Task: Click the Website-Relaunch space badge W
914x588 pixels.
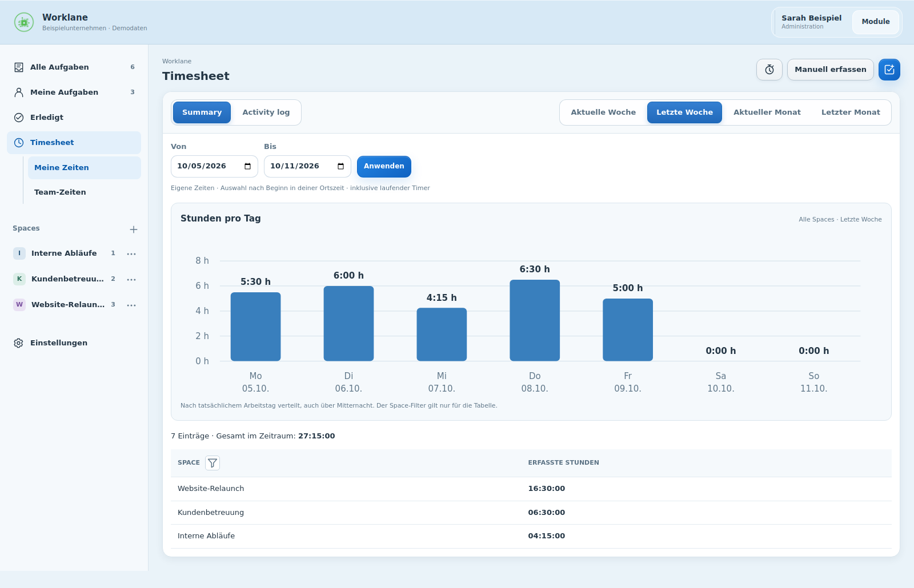Action: [19, 305]
